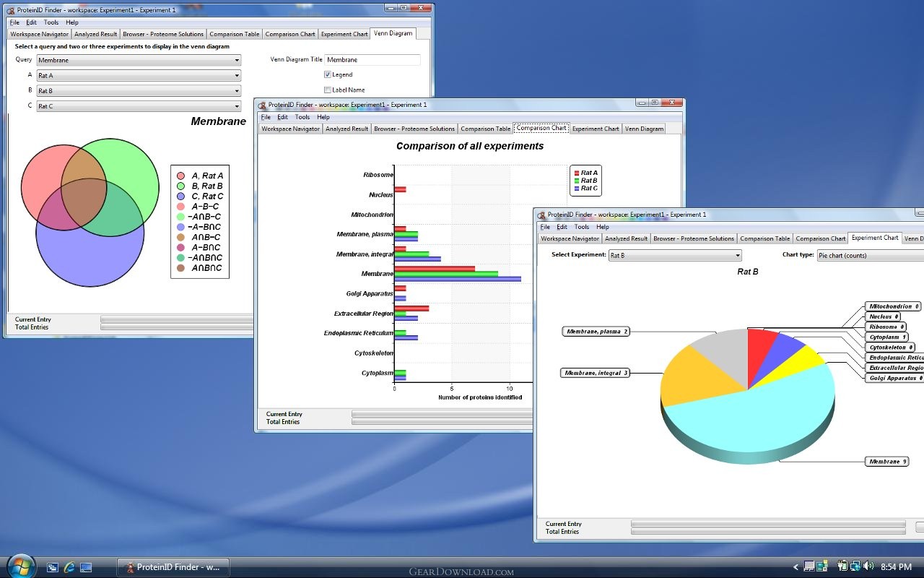Toggle the Legend checkbox
The width and height of the screenshot is (924, 578).
pos(328,74)
